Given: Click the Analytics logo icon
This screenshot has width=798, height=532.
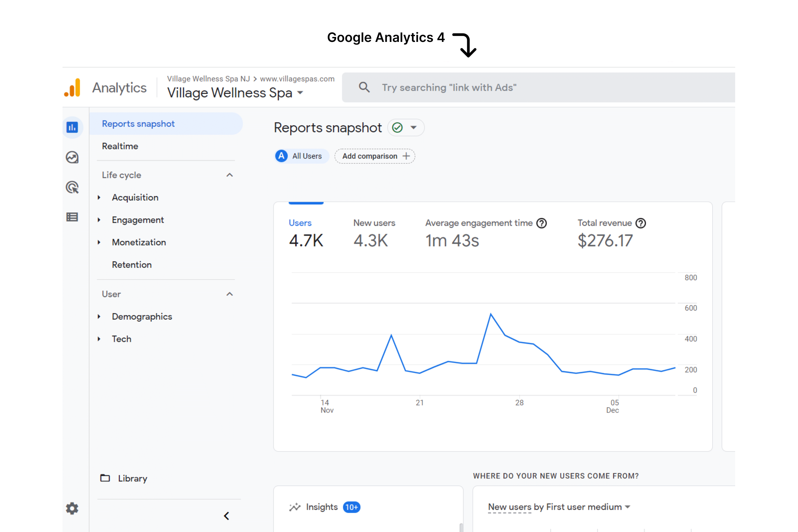Looking at the screenshot, I should tap(72, 88).
